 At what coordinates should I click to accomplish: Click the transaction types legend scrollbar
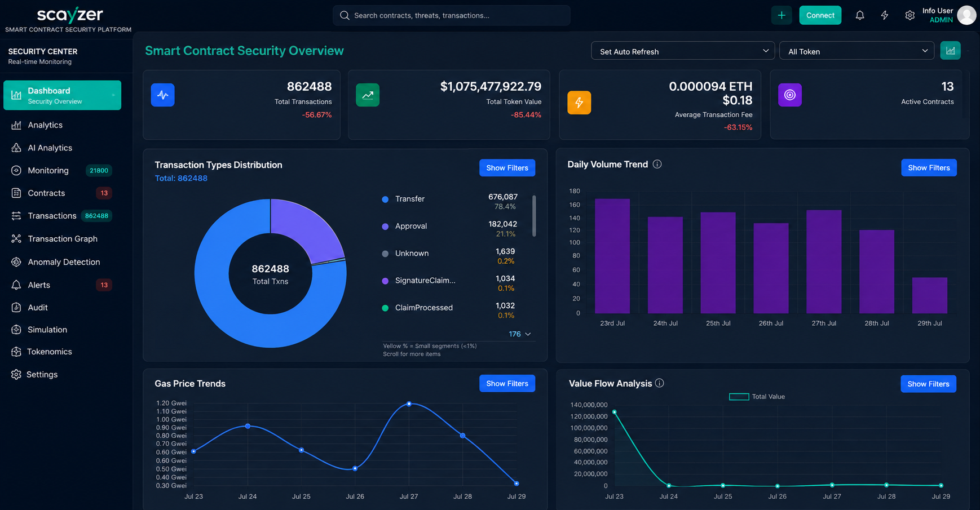pyautogui.click(x=534, y=216)
